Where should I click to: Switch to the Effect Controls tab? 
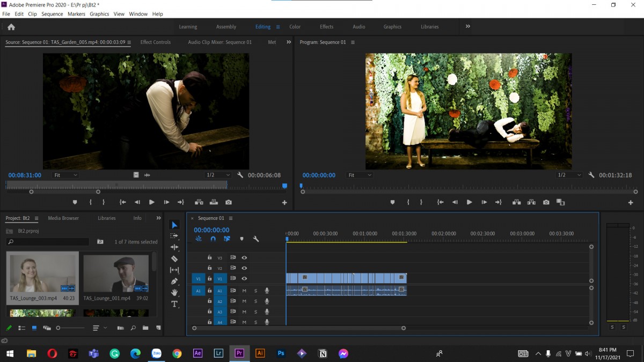[x=156, y=42]
